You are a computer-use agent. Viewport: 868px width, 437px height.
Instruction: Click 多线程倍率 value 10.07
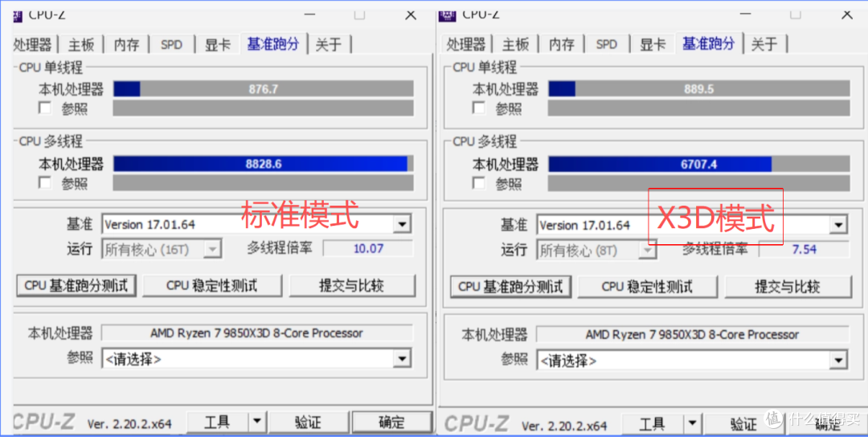click(x=368, y=248)
